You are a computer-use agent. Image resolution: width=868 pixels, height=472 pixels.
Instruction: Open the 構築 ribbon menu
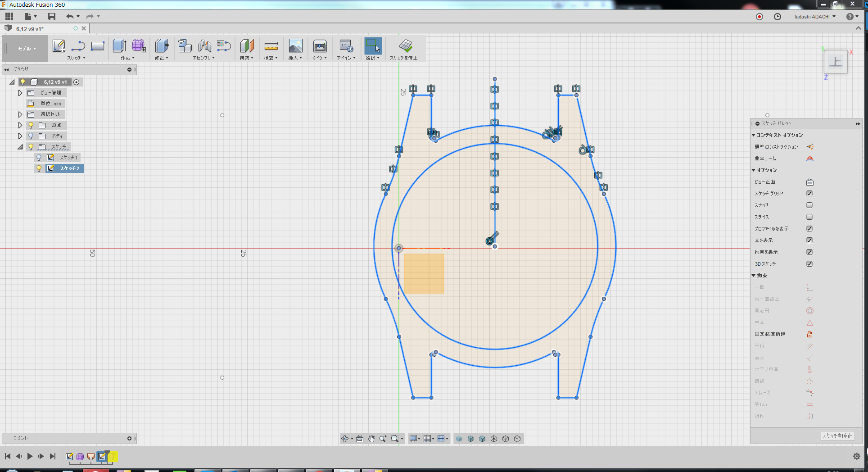point(247,58)
